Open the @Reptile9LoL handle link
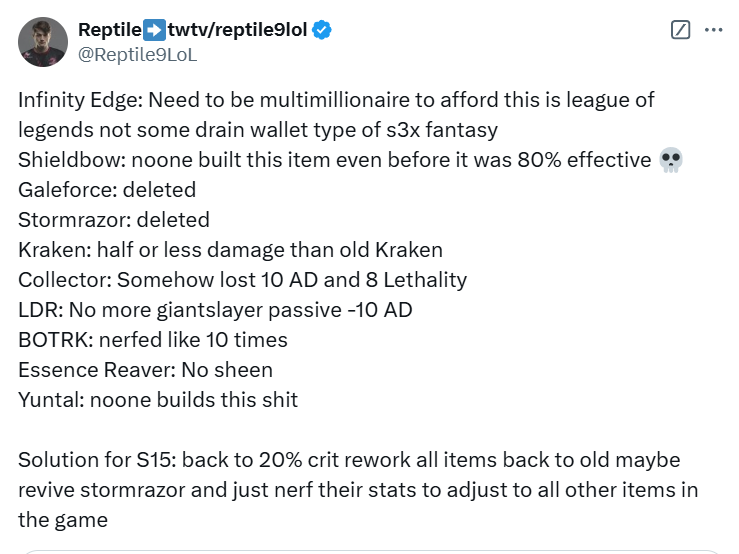 [137, 55]
